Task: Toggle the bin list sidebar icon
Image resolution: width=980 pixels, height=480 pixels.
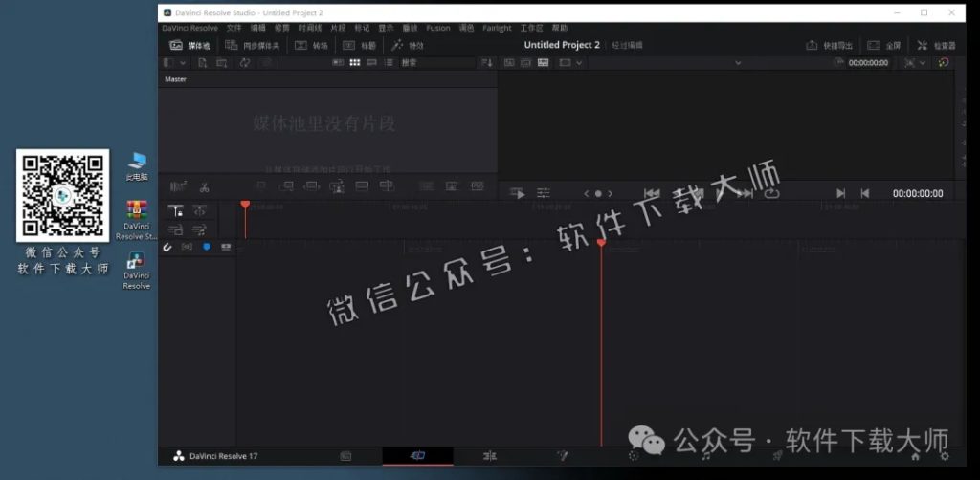Action: pos(167,62)
